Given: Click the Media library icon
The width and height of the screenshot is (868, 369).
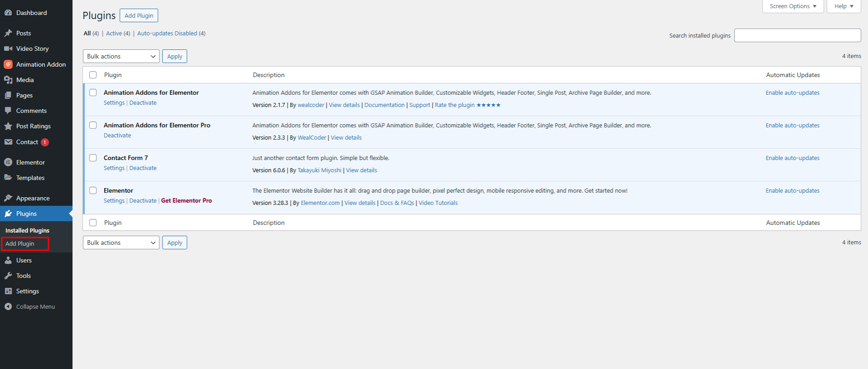Looking at the screenshot, I should tap(8, 80).
